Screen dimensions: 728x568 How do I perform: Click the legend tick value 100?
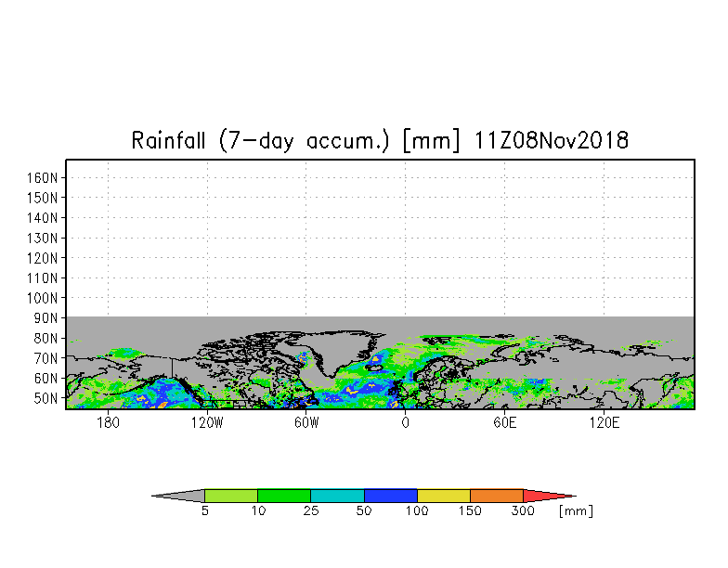(417, 511)
